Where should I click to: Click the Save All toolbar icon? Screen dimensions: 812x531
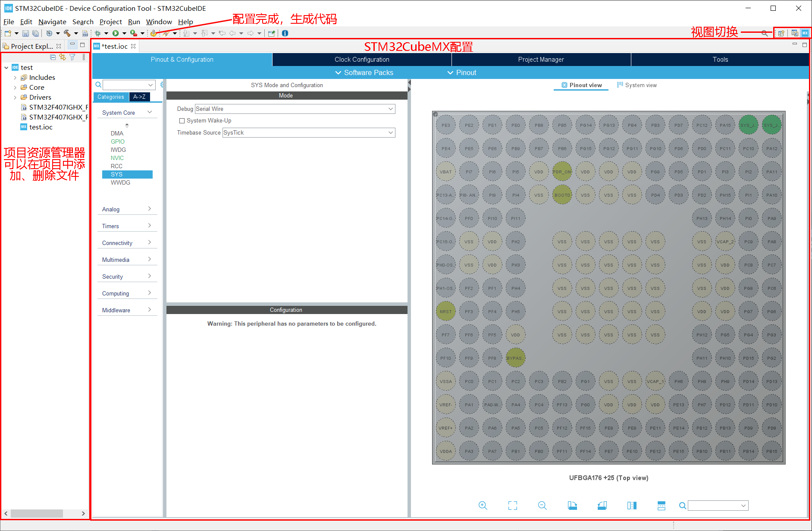(x=35, y=33)
